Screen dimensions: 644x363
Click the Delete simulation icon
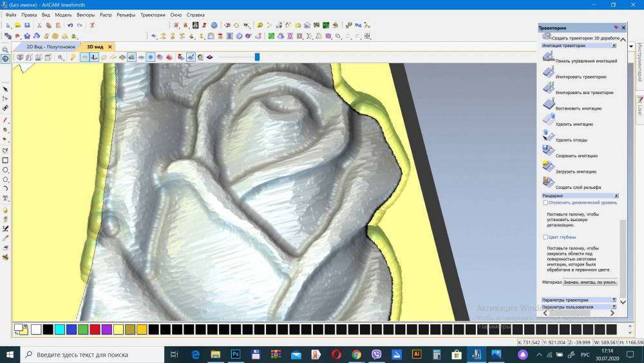coord(549,119)
